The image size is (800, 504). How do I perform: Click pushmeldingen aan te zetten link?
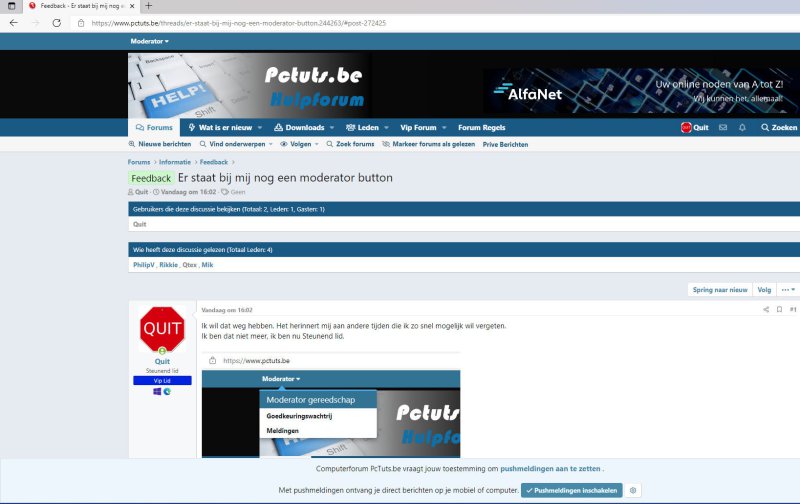[550, 469]
